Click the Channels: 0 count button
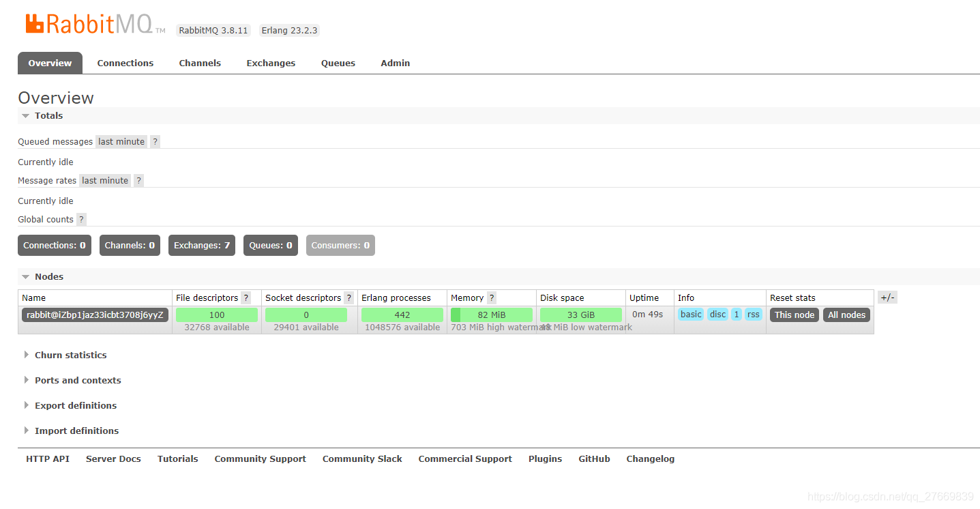This screenshot has height=509, width=980. click(130, 246)
